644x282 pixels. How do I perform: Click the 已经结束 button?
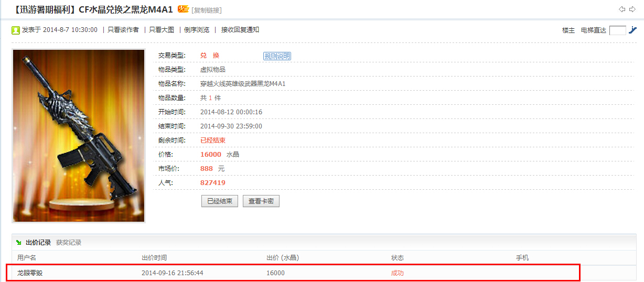[220, 201]
